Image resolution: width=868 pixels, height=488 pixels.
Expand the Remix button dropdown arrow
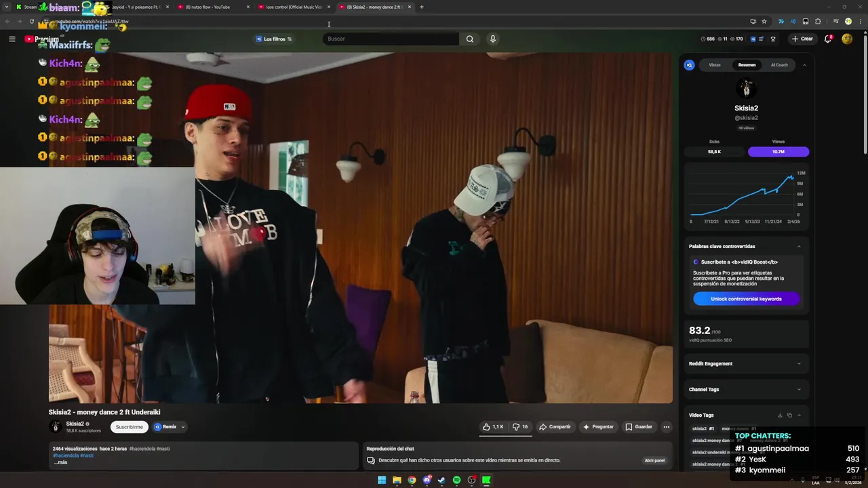click(x=182, y=427)
